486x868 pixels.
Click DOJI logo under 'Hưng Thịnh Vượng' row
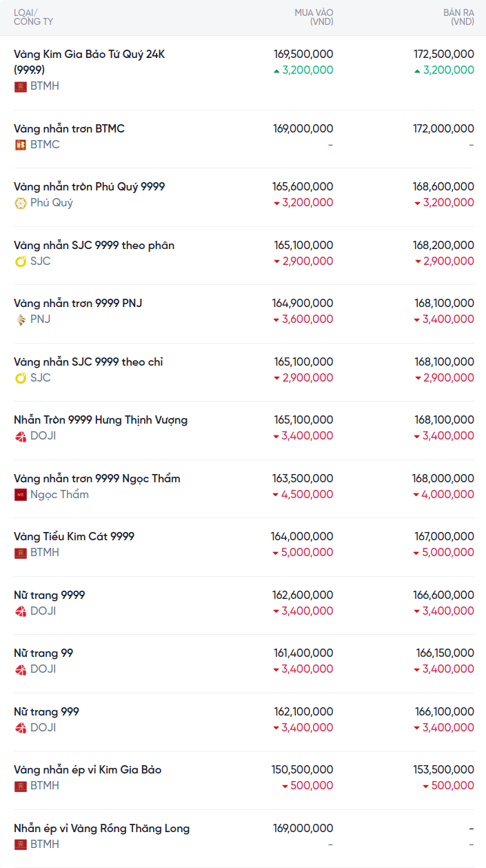pos(21,436)
